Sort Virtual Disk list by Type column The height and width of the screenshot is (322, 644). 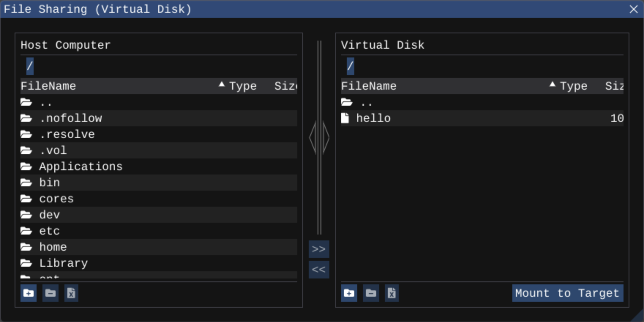[x=573, y=86]
